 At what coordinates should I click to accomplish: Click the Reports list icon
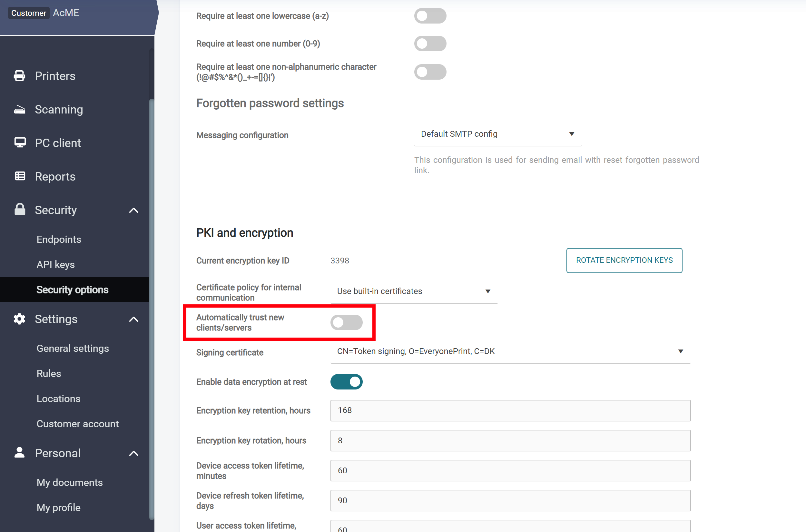20,176
